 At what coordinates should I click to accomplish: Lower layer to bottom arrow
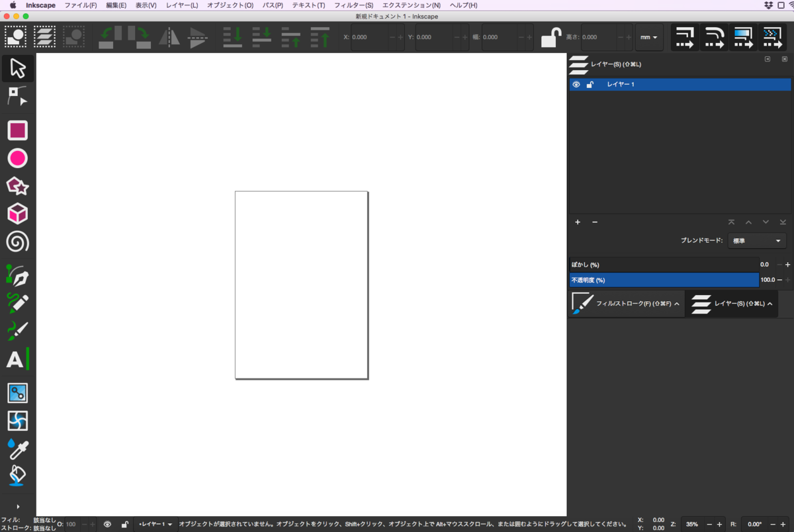(x=783, y=222)
